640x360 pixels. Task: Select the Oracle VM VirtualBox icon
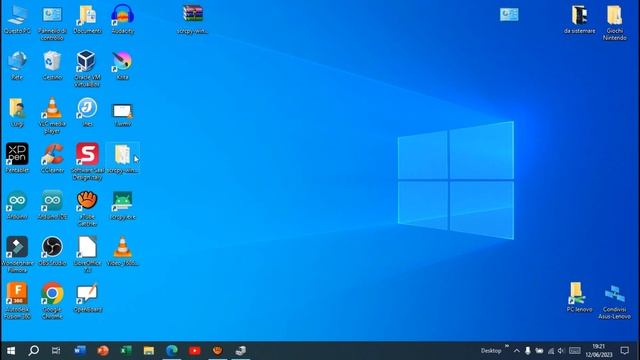87,62
